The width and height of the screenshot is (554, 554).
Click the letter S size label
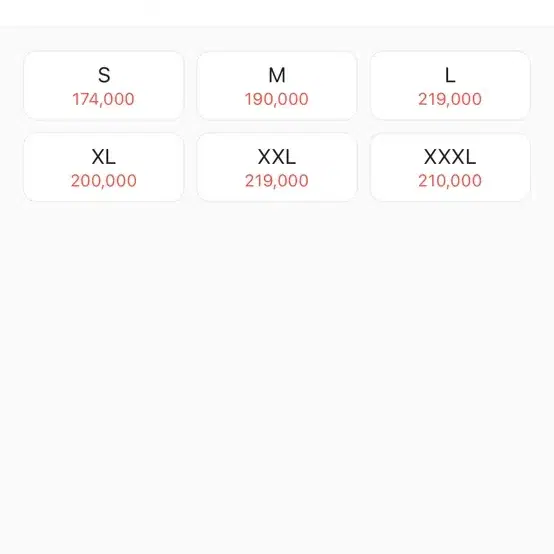pyautogui.click(x=104, y=75)
